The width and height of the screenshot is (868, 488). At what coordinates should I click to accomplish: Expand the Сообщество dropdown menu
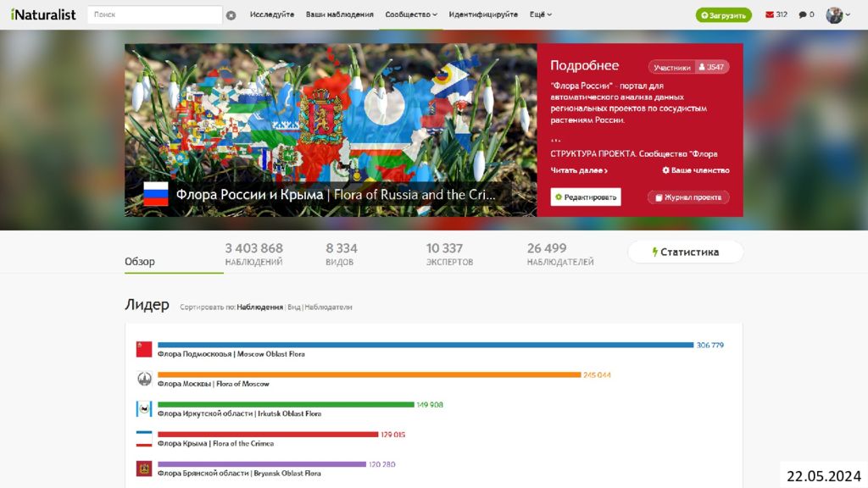pyautogui.click(x=411, y=14)
